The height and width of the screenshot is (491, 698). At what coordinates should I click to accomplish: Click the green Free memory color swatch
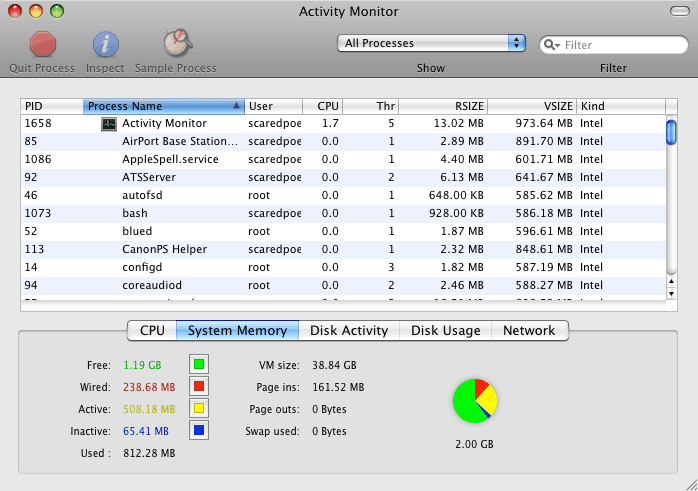pos(199,365)
